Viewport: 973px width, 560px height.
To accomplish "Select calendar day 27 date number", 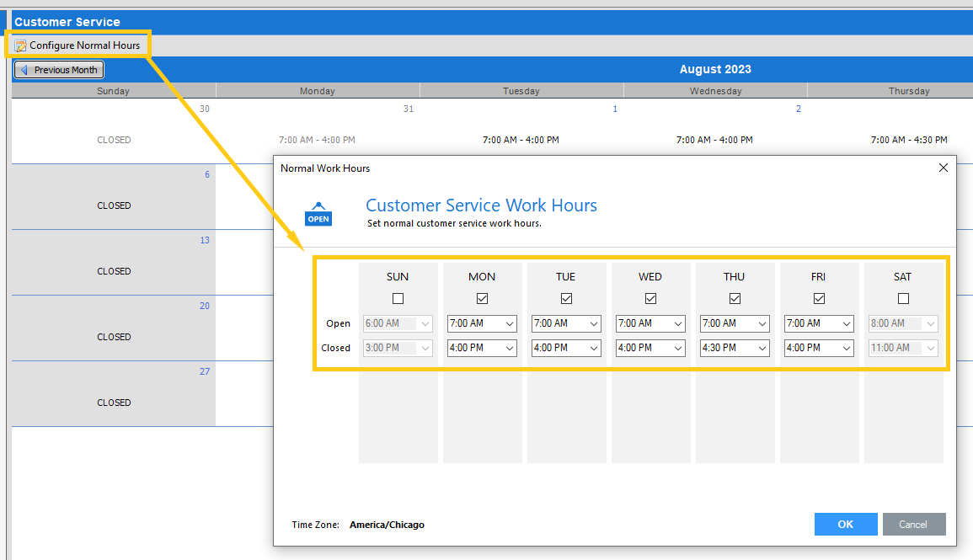I will click(x=205, y=371).
